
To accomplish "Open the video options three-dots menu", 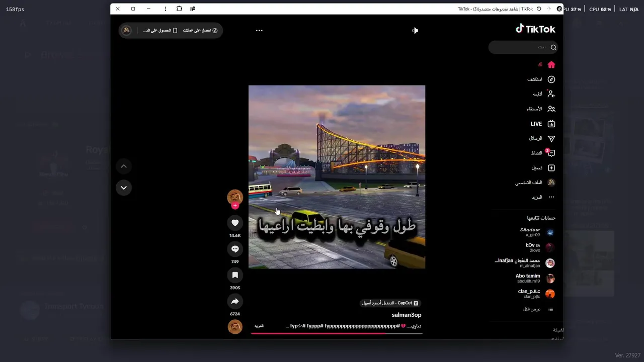I will 259,30.
